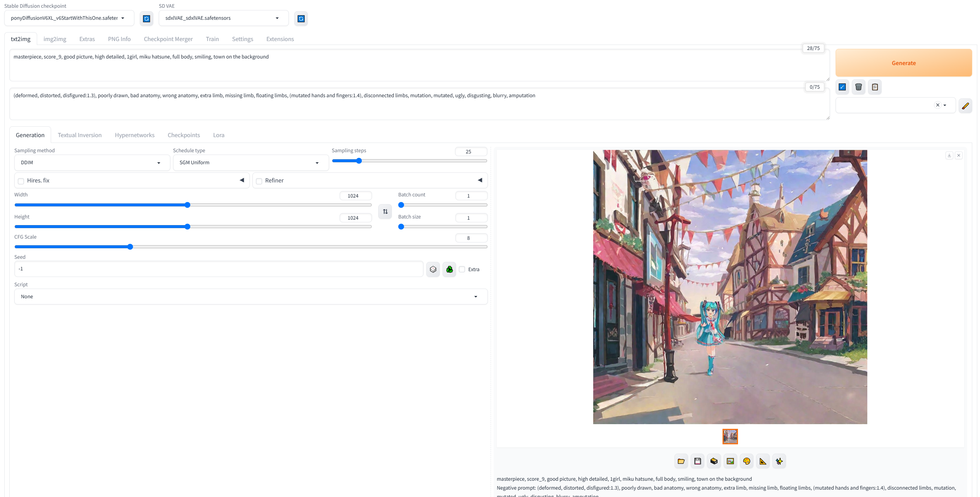Open the Lora tab
This screenshot has height=497, width=980.
click(x=219, y=135)
